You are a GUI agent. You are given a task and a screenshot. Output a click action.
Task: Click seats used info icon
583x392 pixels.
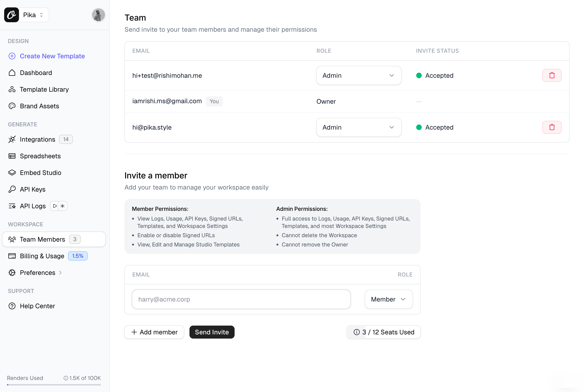(x=356, y=332)
